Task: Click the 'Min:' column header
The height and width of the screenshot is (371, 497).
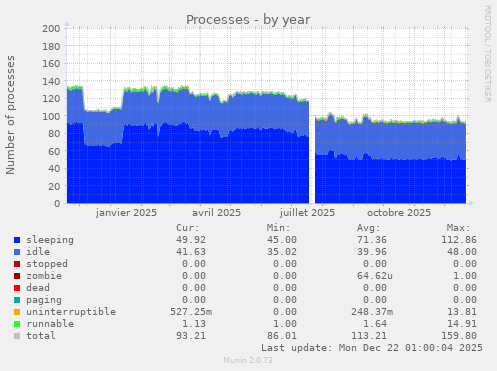Action: (x=278, y=228)
